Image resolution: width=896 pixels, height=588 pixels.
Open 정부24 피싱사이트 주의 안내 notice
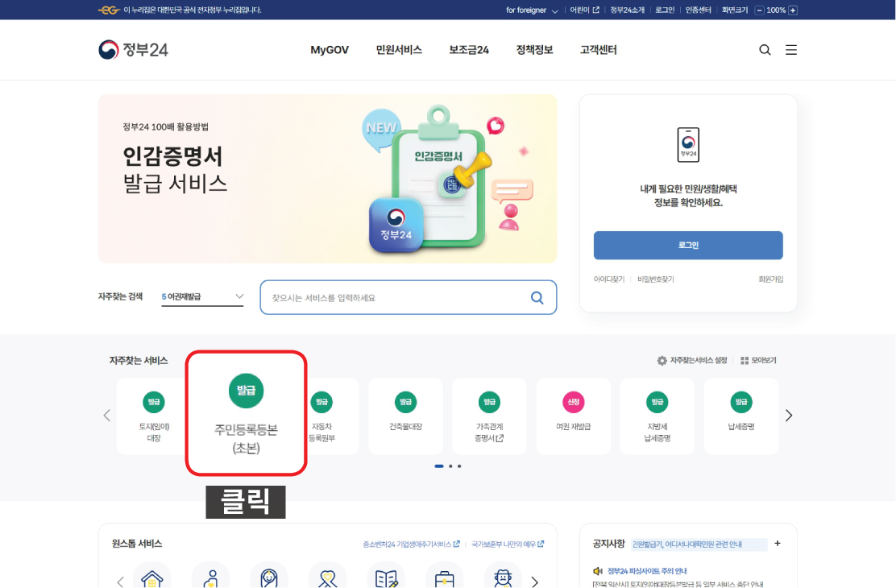pos(647,571)
